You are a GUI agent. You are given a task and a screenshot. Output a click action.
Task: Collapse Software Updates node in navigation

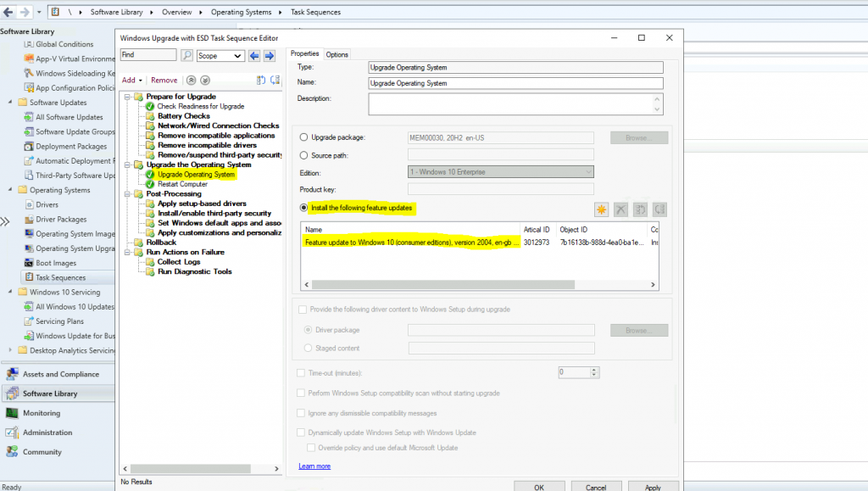10,103
